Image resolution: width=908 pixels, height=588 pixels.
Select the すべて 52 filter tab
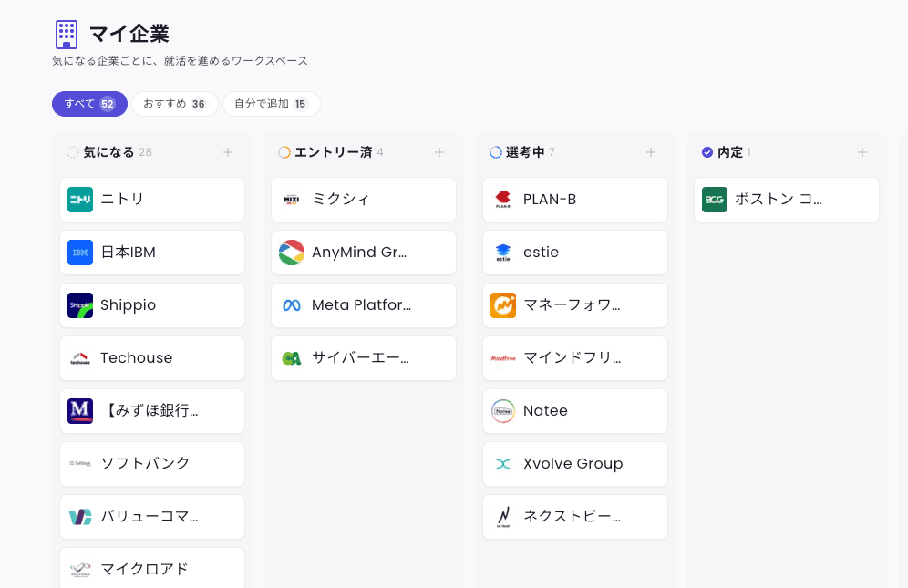click(x=89, y=104)
